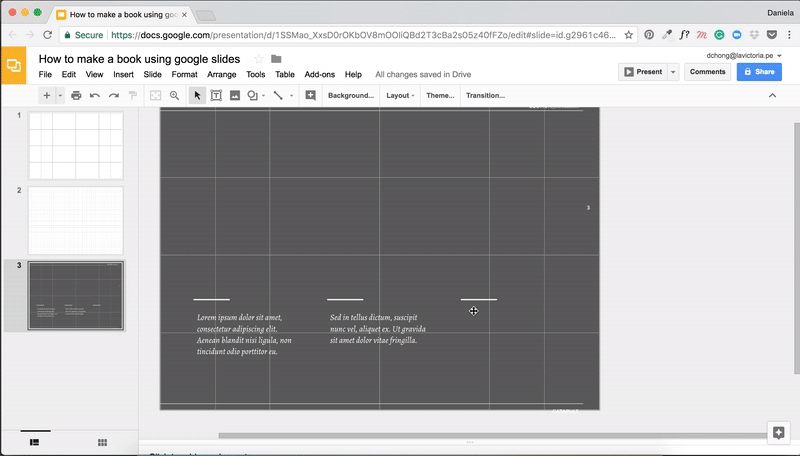800x456 pixels.
Task: Open the Comments button
Action: click(707, 72)
